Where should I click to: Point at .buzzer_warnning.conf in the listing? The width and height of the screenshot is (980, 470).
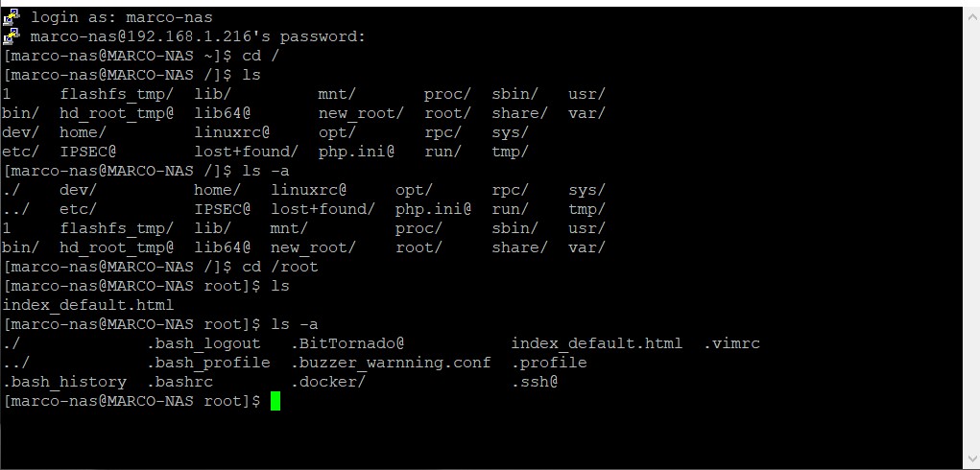point(391,363)
